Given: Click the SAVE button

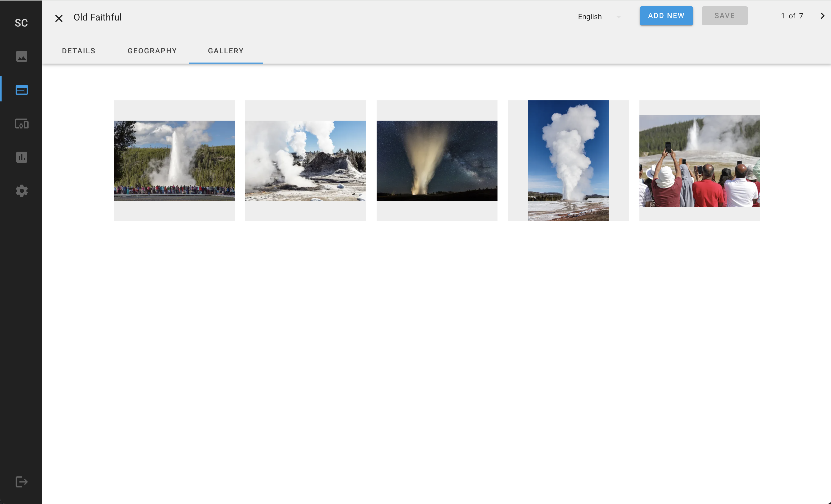Looking at the screenshot, I should (x=724, y=16).
